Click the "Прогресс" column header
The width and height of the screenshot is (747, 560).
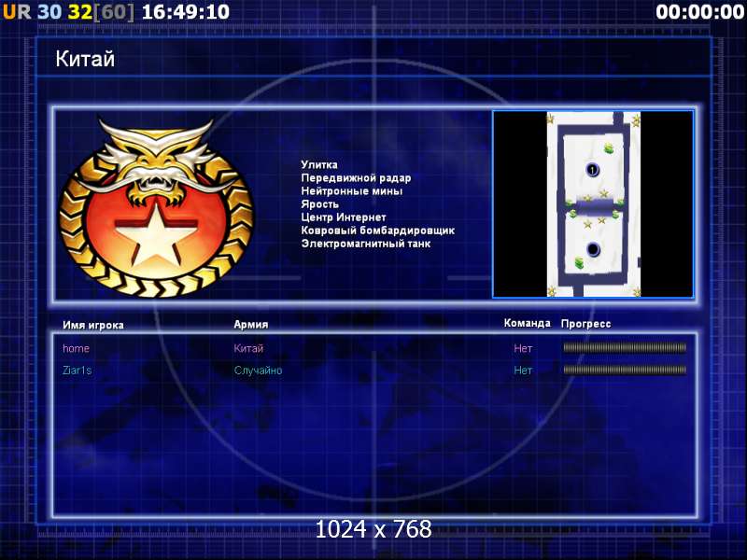click(586, 324)
